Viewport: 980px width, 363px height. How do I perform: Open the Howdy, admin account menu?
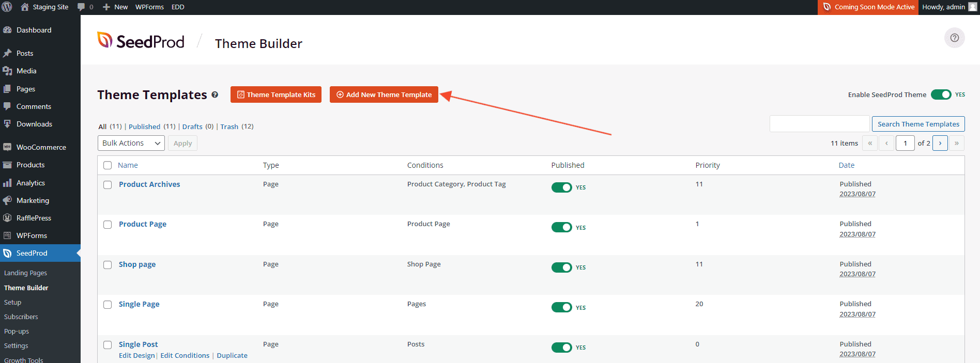point(949,7)
